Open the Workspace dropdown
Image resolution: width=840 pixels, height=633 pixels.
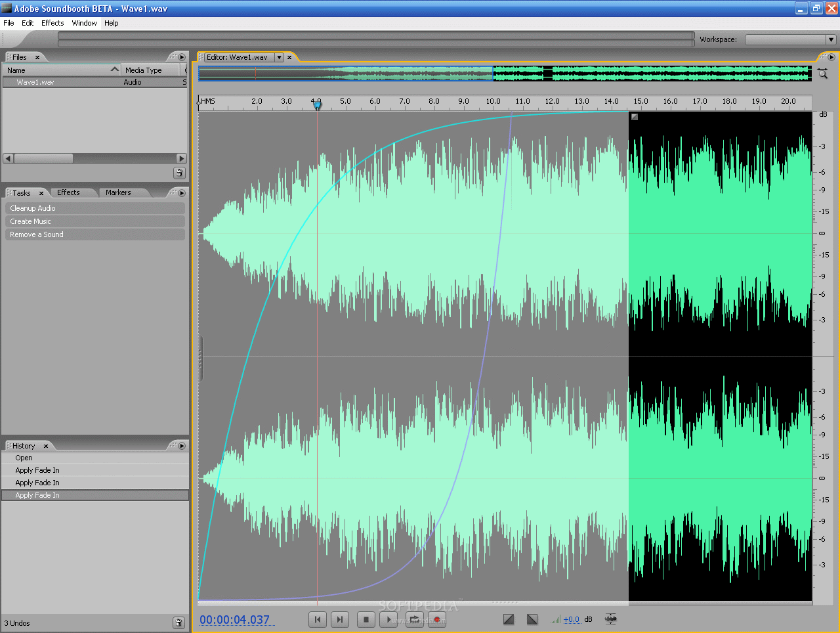790,39
